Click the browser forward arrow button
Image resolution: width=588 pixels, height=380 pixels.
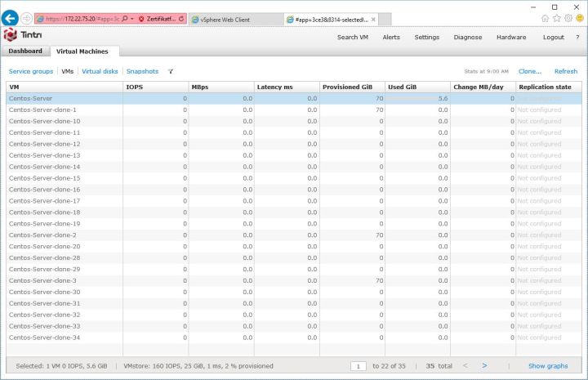(26, 18)
